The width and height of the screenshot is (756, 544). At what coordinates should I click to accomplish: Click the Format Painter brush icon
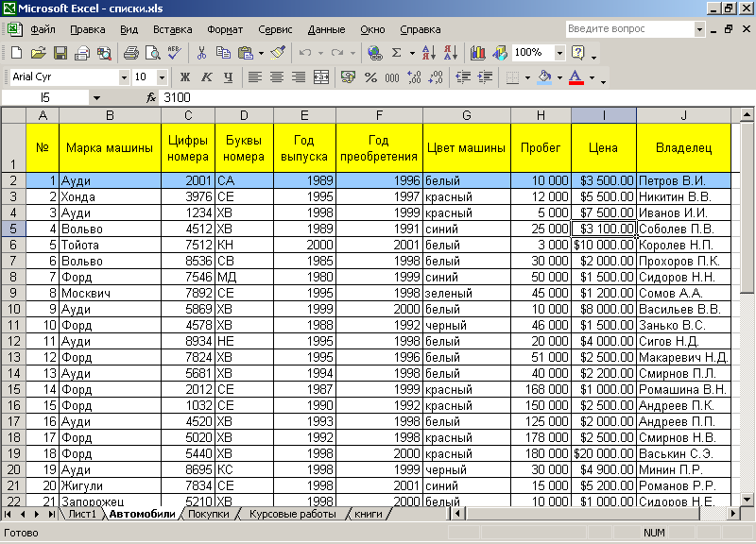277,53
